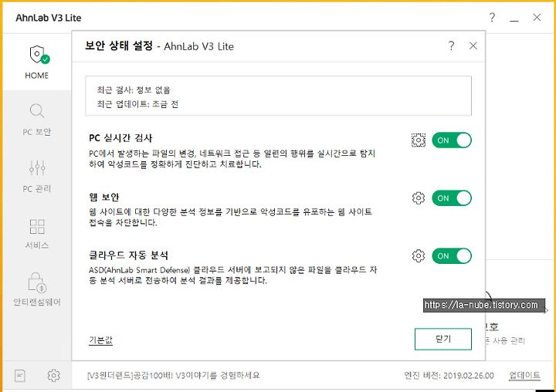
Task: Click the 업데이트 link
Action: [524, 375]
